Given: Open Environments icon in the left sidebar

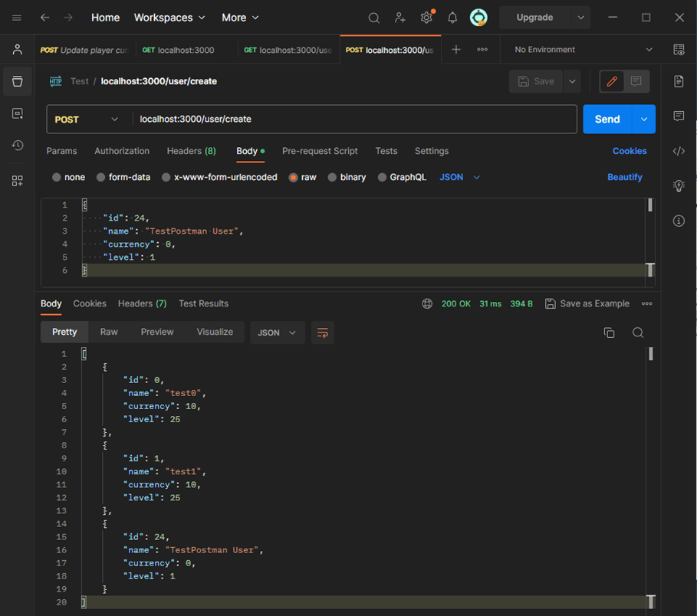Looking at the screenshot, I should pyautogui.click(x=18, y=113).
